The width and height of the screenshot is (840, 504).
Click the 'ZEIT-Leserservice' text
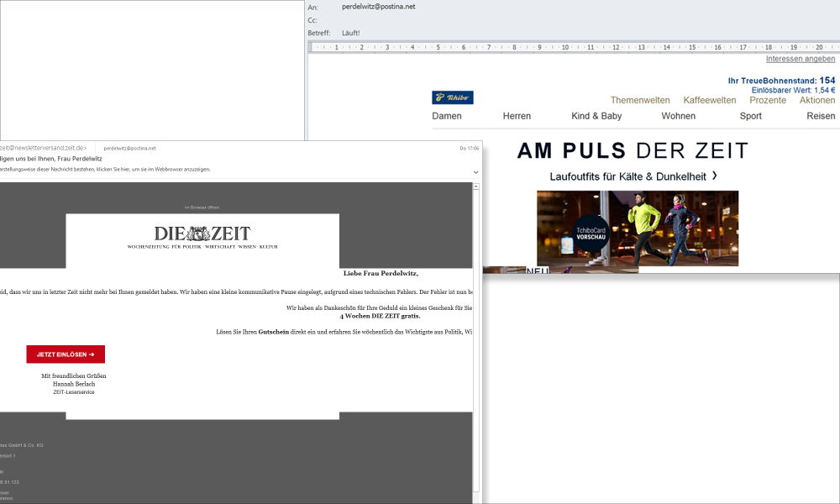click(x=74, y=392)
